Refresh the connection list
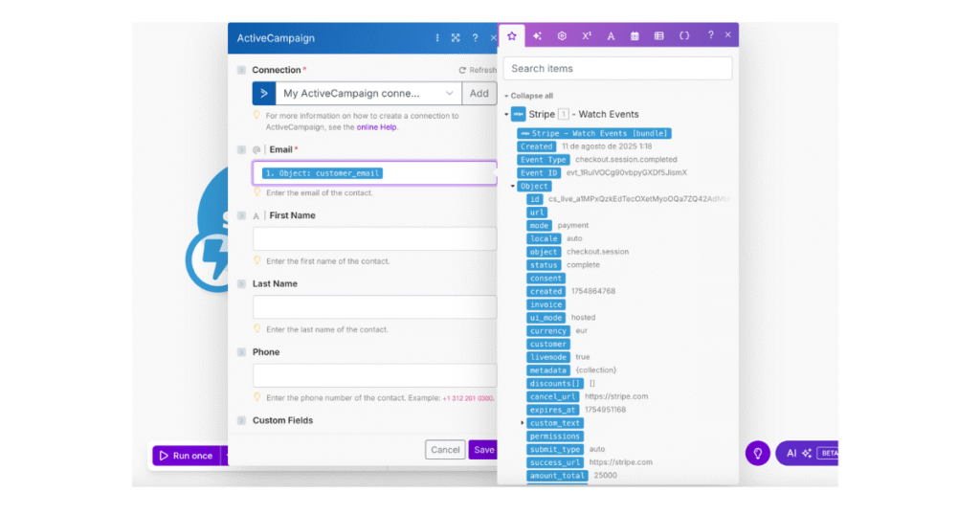Screen dimensions: 980x515 pyautogui.click(x=478, y=70)
